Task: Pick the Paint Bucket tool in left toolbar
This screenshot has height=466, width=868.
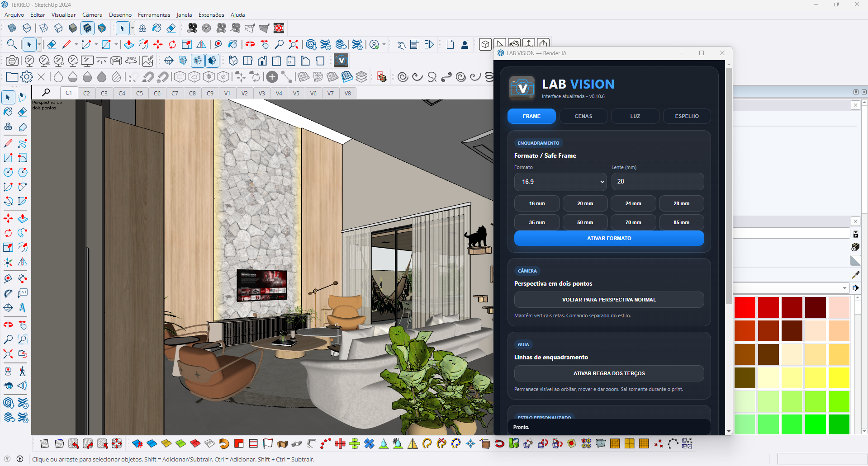Action: 8,112
